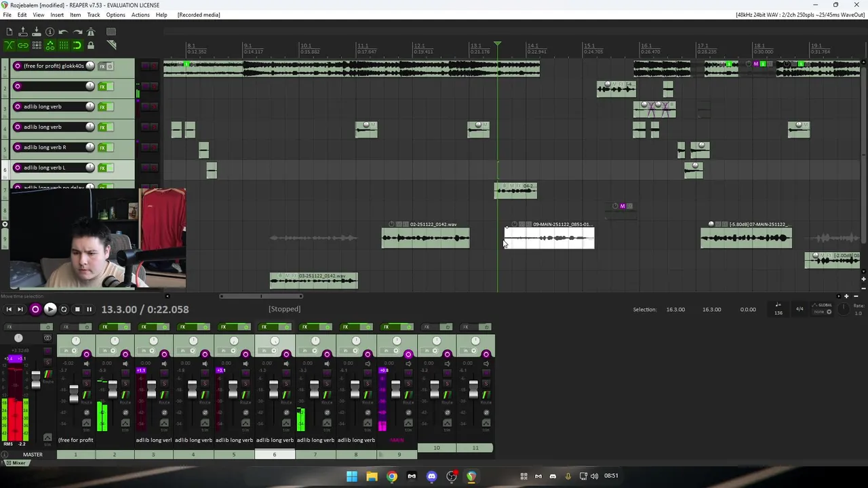The height and width of the screenshot is (488, 868).
Task: Toggle the item grouping link icon
Action: click(x=23, y=45)
